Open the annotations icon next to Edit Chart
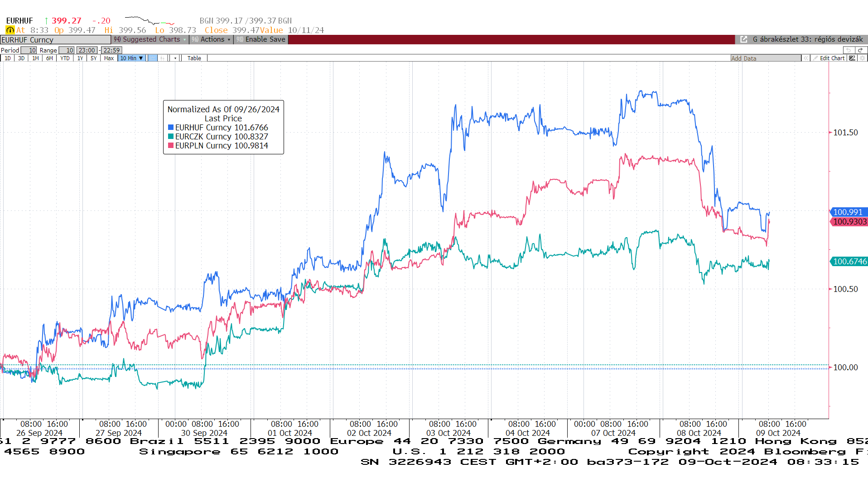The height and width of the screenshot is (487, 868). [852, 58]
